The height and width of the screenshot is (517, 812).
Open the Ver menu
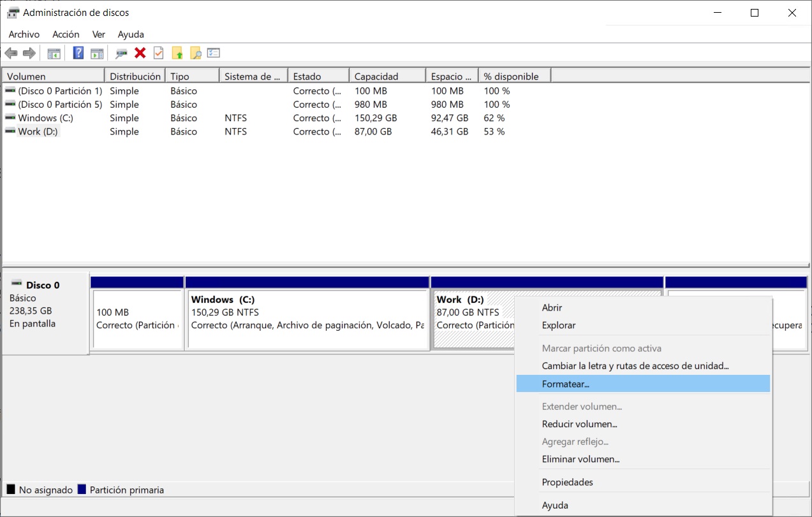(x=98, y=34)
